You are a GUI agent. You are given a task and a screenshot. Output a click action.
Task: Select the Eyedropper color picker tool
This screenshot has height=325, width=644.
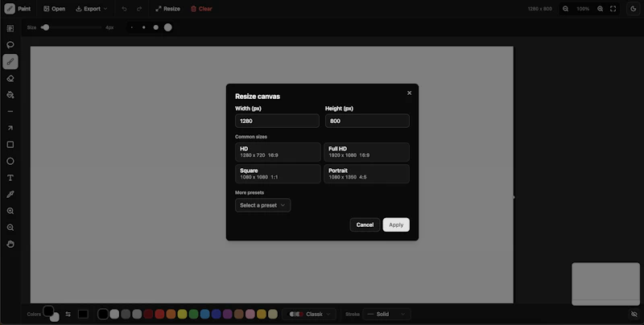[x=10, y=194]
